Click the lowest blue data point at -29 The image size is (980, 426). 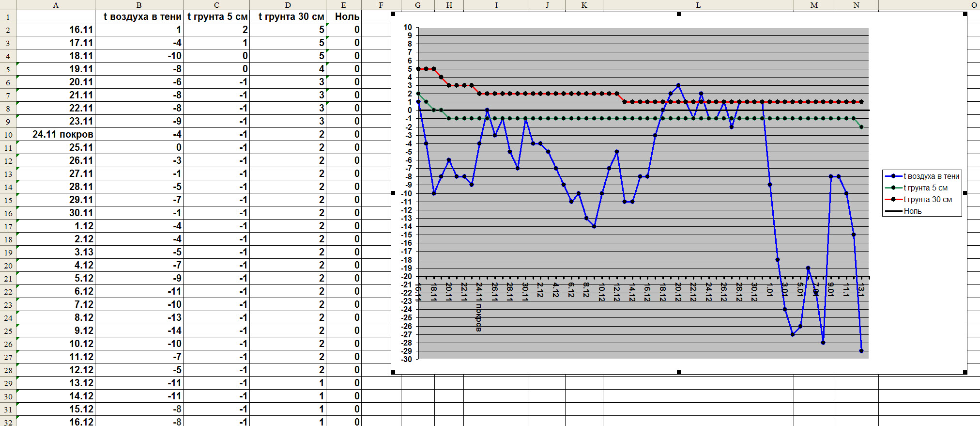pos(861,351)
